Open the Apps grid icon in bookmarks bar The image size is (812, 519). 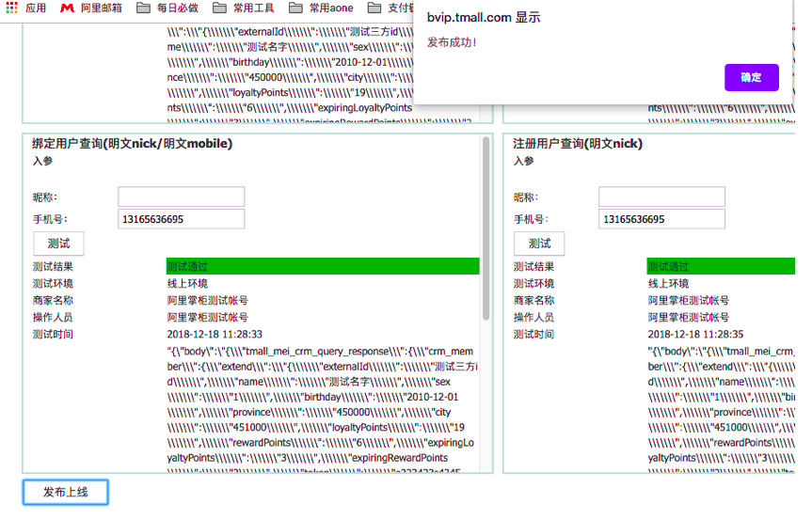(12, 8)
